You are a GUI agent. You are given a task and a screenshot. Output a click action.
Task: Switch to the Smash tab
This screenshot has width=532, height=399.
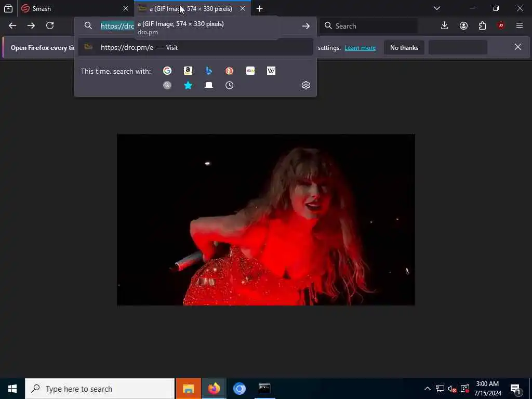[x=75, y=8]
